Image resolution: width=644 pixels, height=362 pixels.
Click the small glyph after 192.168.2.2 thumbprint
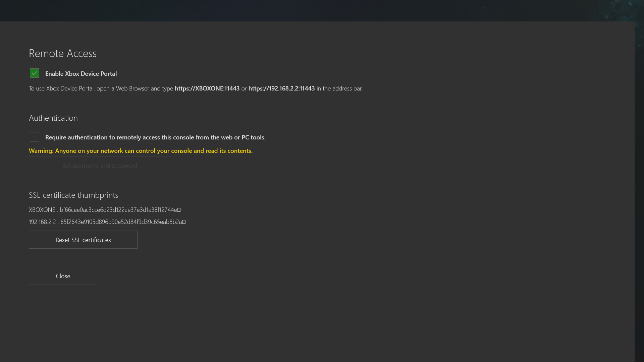click(184, 222)
